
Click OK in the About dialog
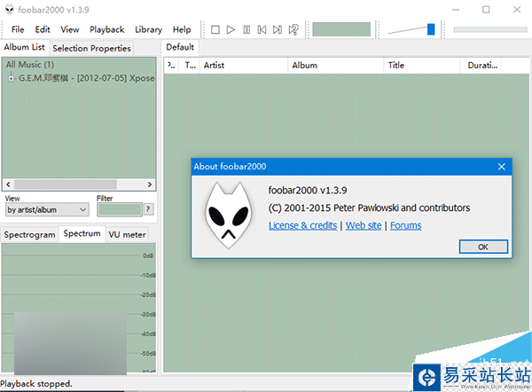click(483, 247)
